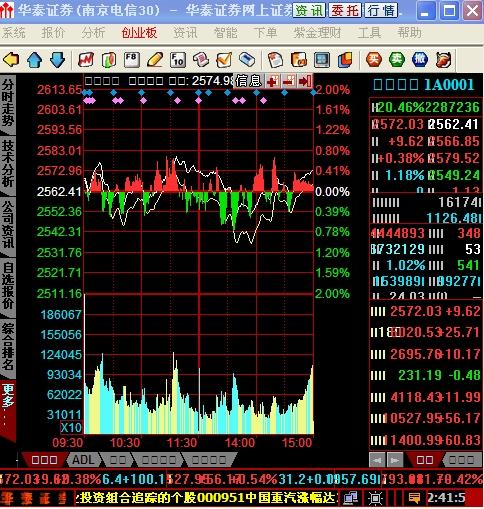Click the network computers status bar icon
Image resolution: width=484 pixels, height=509 pixels.
[x=351, y=498]
